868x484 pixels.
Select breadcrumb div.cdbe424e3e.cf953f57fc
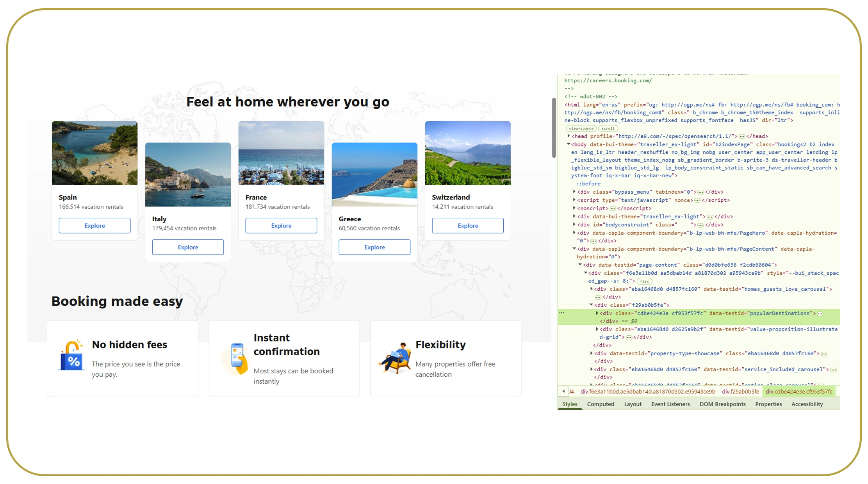799,391
